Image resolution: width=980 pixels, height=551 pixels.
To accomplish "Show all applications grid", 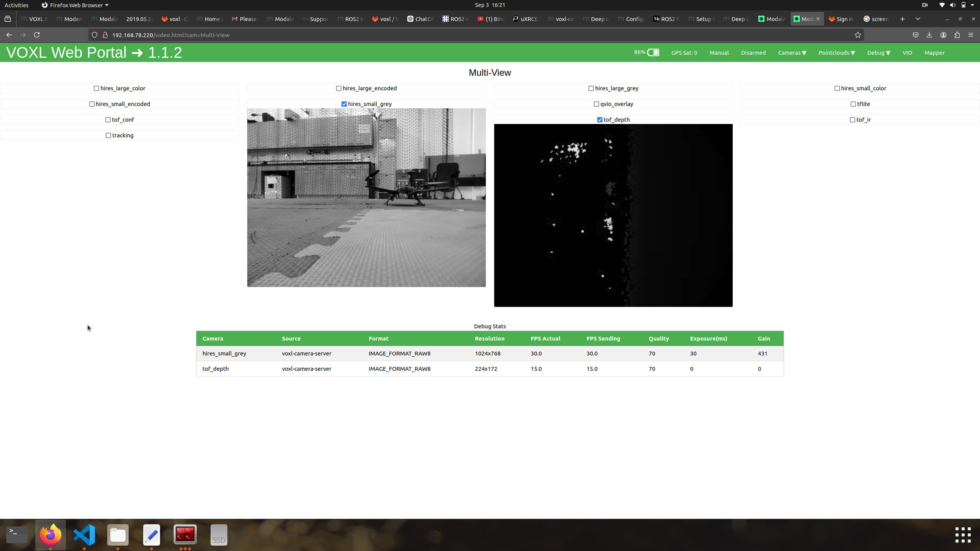I will tap(963, 535).
